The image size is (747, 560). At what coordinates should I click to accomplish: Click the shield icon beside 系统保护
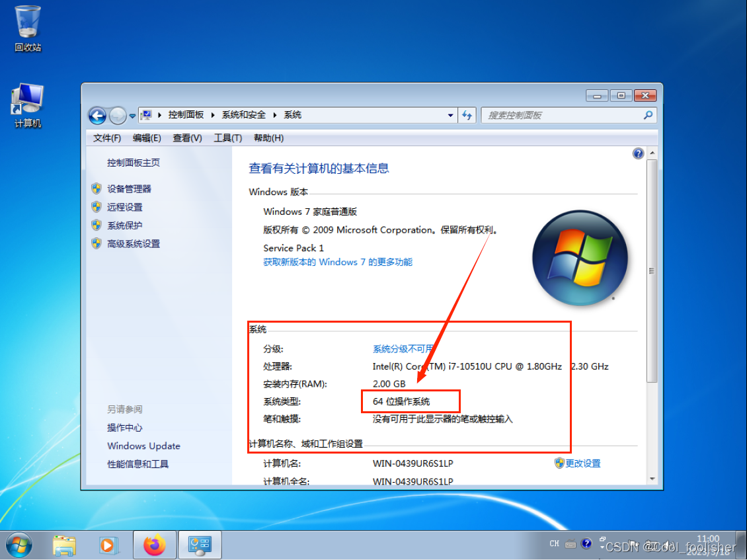coord(97,225)
